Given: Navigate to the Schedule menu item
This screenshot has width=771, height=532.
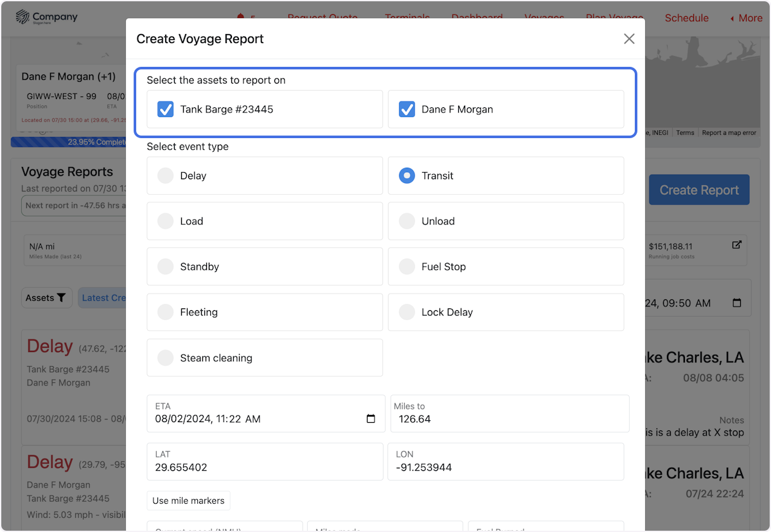Looking at the screenshot, I should [686, 18].
